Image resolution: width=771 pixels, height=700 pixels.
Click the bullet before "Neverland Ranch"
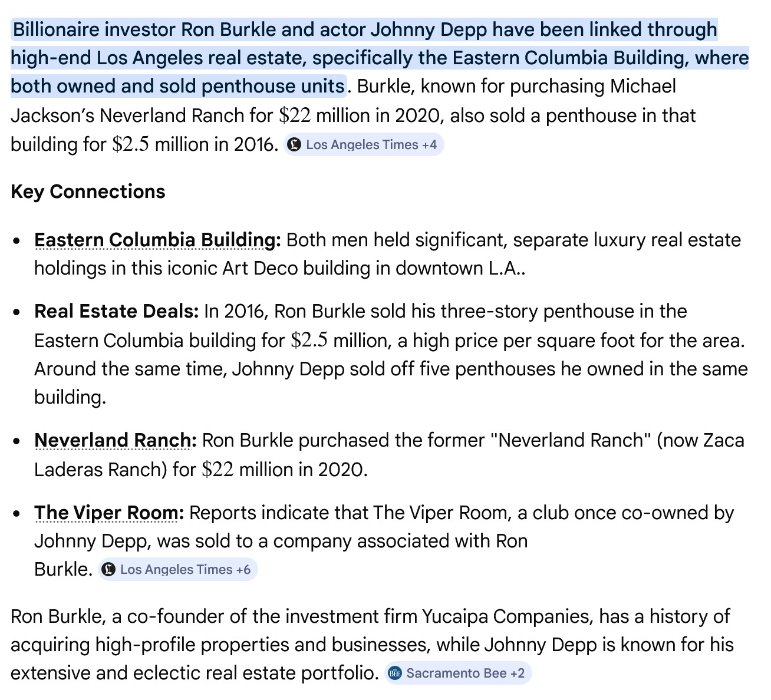(x=18, y=441)
